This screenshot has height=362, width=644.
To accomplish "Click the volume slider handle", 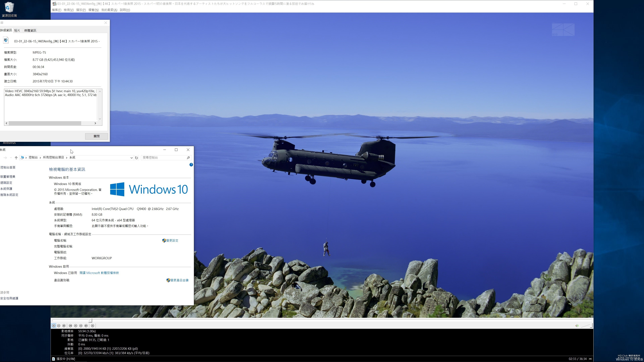I will point(591,325).
